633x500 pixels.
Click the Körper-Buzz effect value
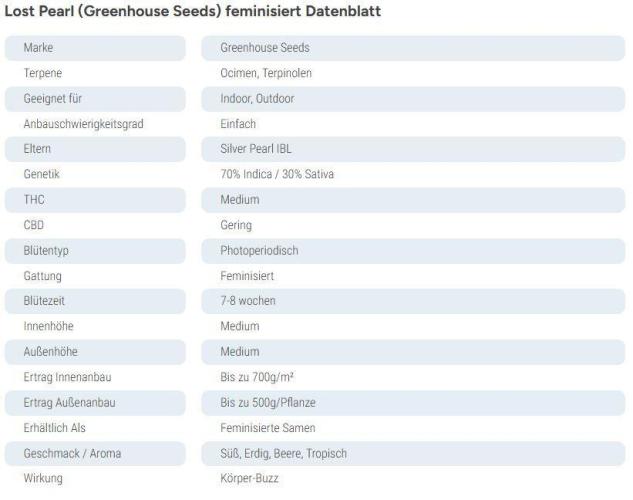(x=250, y=479)
